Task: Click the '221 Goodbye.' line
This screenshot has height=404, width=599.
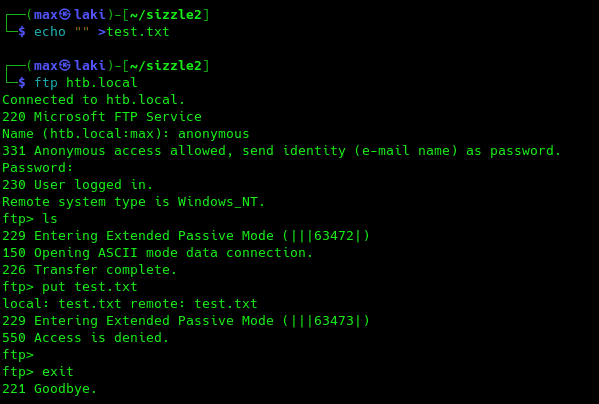Action: pos(50,389)
